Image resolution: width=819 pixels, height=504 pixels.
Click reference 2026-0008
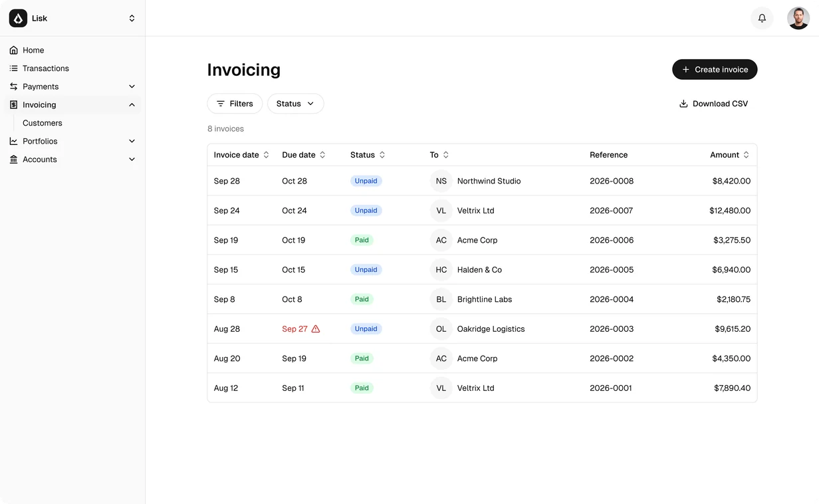click(x=612, y=181)
